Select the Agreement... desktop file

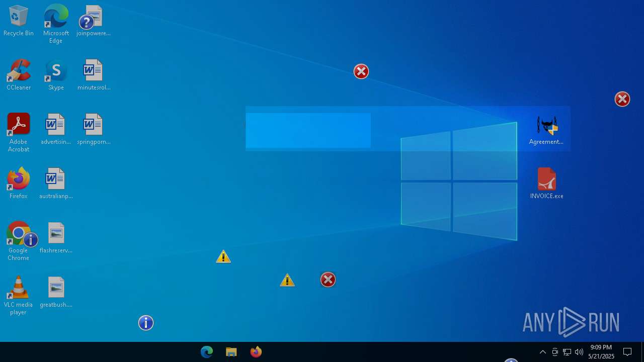pos(546,130)
